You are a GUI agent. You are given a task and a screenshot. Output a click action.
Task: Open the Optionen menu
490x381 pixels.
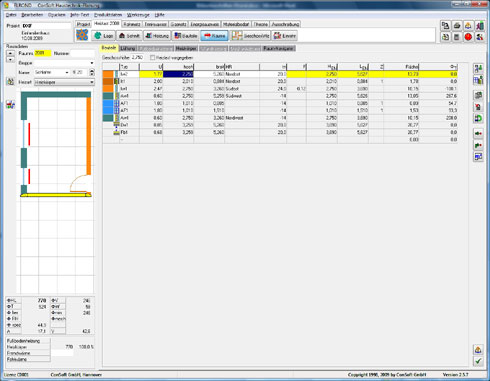point(56,15)
